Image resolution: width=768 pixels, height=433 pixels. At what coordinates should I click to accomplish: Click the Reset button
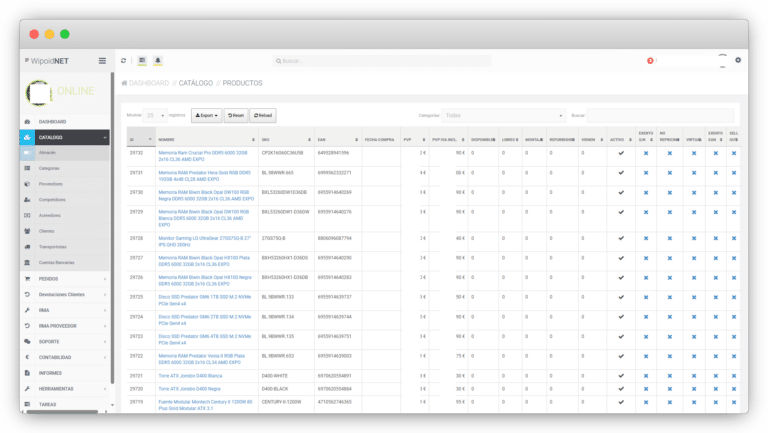[236, 116]
